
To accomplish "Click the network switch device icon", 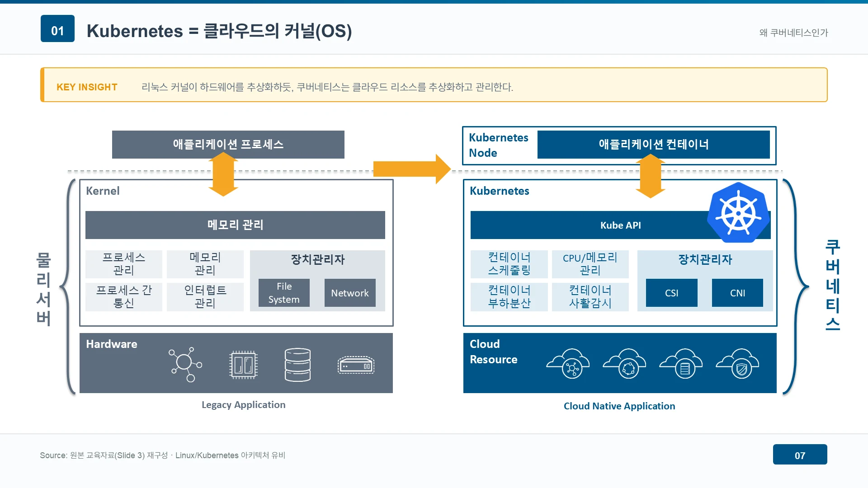I will (356, 365).
